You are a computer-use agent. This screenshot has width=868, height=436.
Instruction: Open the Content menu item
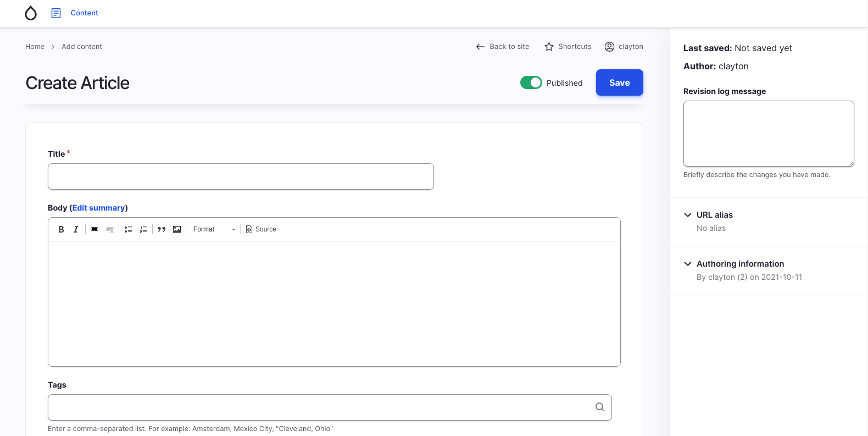click(x=84, y=13)
